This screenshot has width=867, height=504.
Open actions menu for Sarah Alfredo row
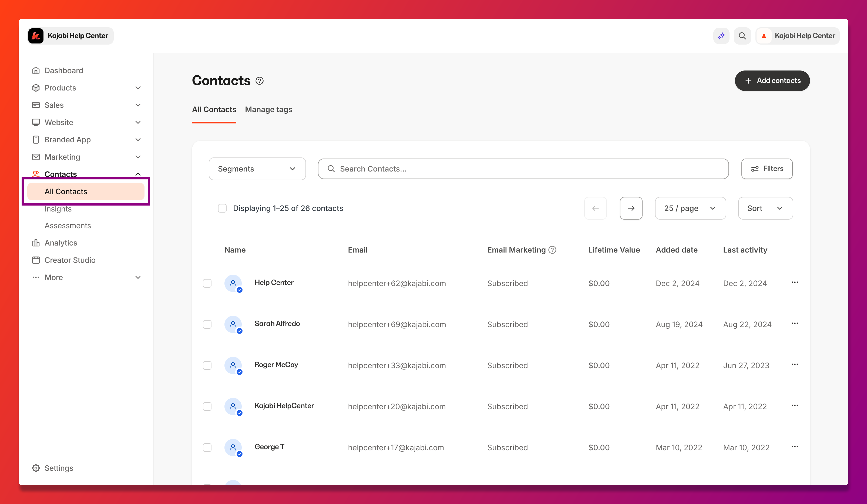[x=794, y=323]
